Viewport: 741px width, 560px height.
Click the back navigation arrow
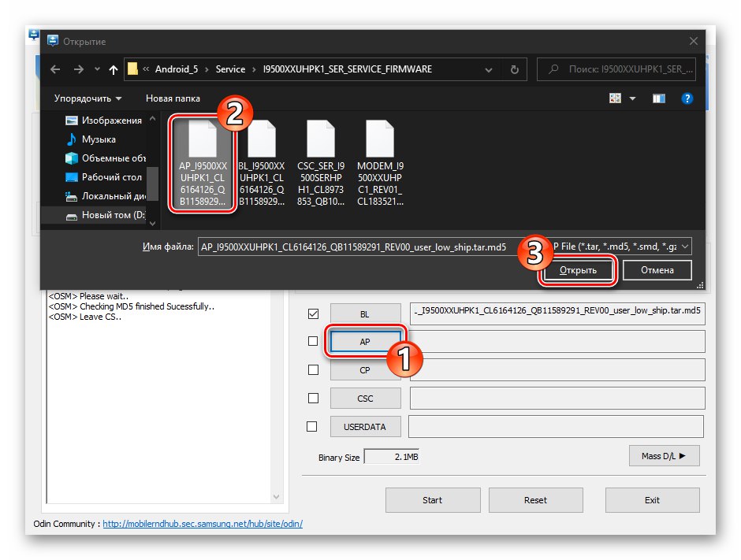click(55, 69)
